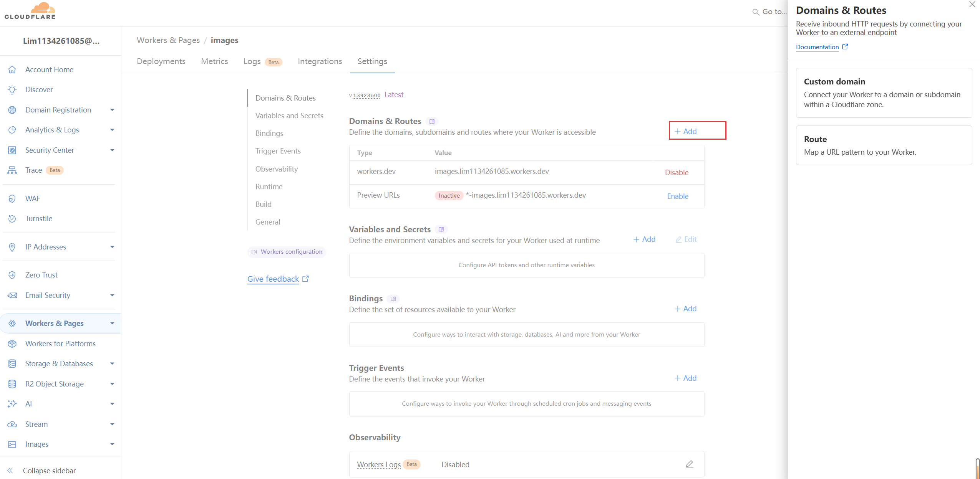The height and width of the screenshot is (479, 980).
Task: Enable the Preview URLs
Action: (x=678, y=196)
